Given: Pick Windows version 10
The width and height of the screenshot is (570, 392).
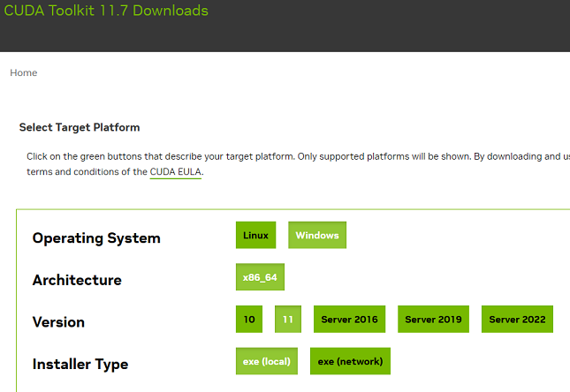Looking at the screenshot, I should [x=249, y=320].
